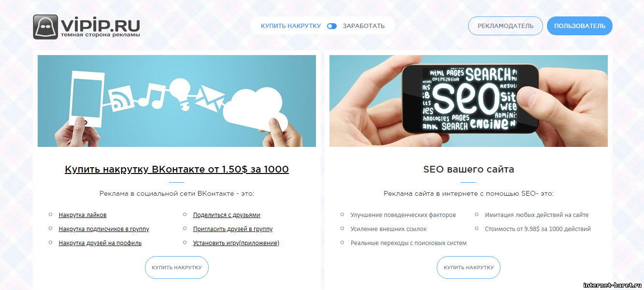Follow the Накрутка подписчиков в группу link
This screenshot has width=644, height=290.
click(x=104, y=229)
